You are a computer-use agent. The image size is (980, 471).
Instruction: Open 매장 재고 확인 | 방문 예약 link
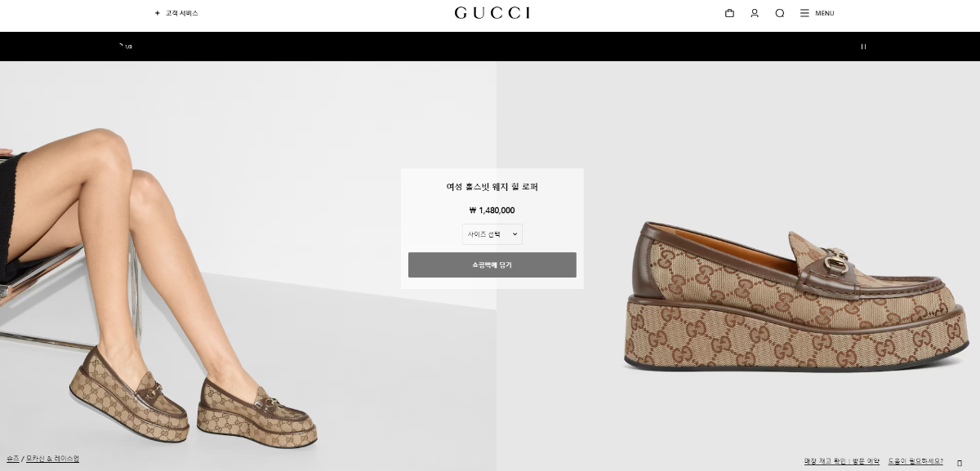[842, 462]
